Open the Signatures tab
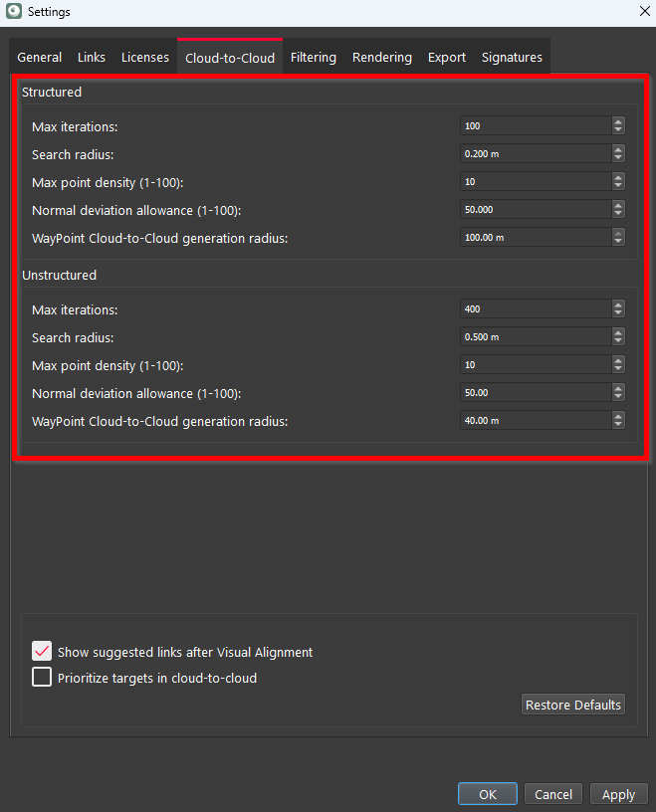This screenshot has width=656, height=812. pos(512,58)
